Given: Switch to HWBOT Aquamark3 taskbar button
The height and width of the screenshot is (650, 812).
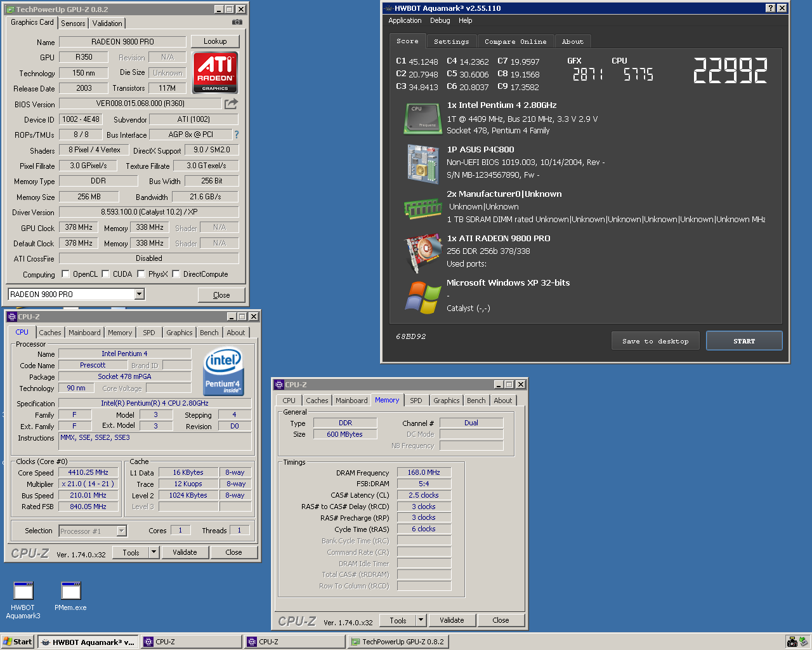Looking at the screenshot, I should click(88, 642).
